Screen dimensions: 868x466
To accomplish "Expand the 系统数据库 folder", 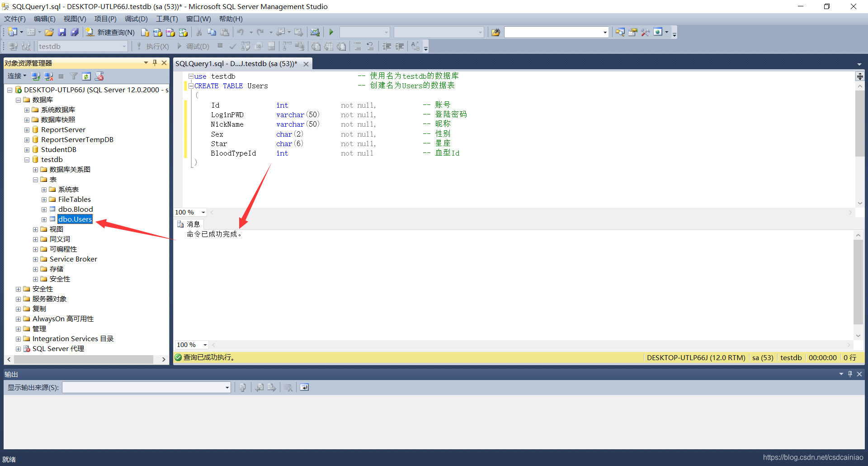I will [x=27, y=110].
